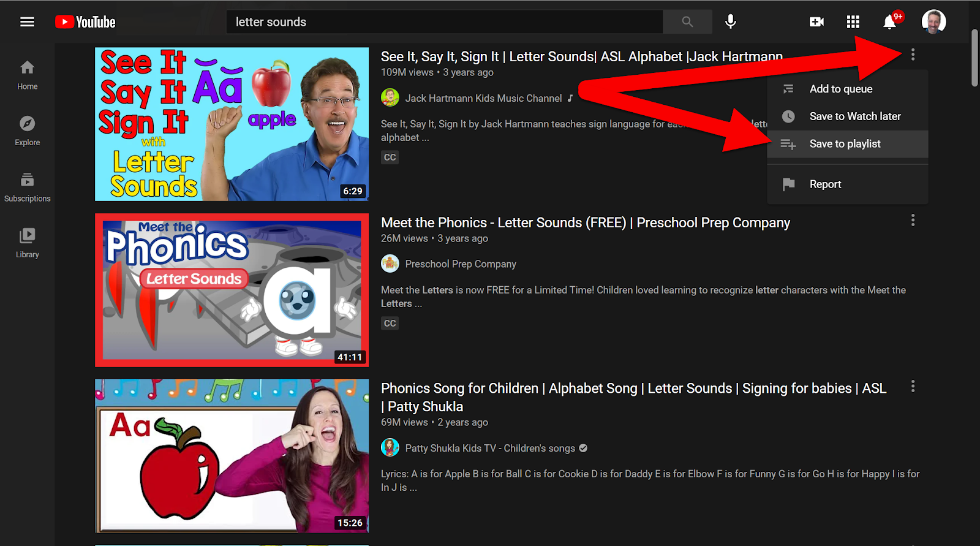Click the YouTube logo
The height and width of the screenshot is (546, 980).
(85, 22)
